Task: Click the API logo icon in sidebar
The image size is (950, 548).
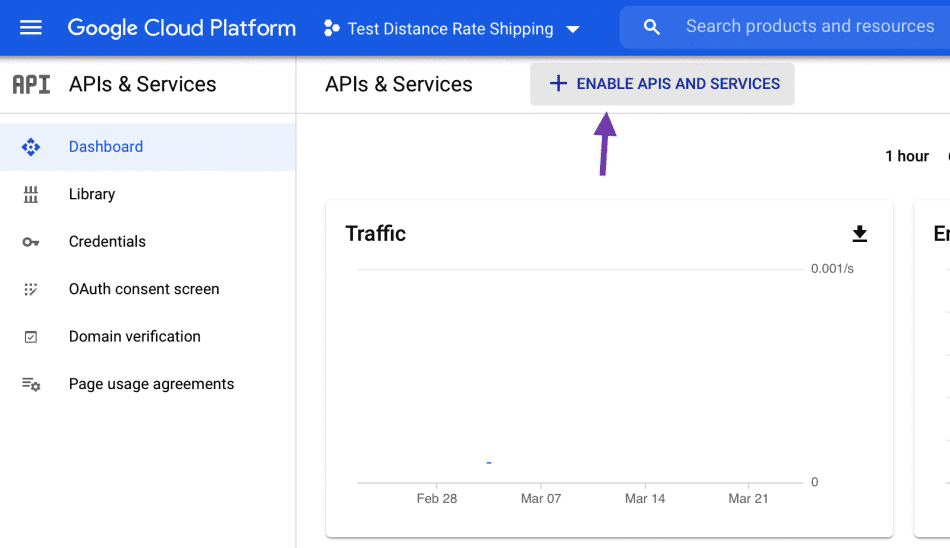Action: coord(32,84)
